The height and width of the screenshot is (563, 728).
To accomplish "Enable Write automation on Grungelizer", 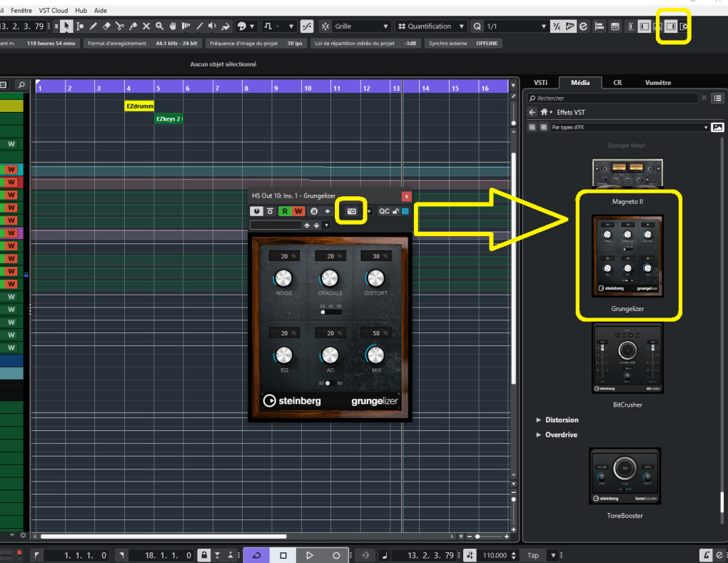I will pyautogui.click(x=298, y=211).
